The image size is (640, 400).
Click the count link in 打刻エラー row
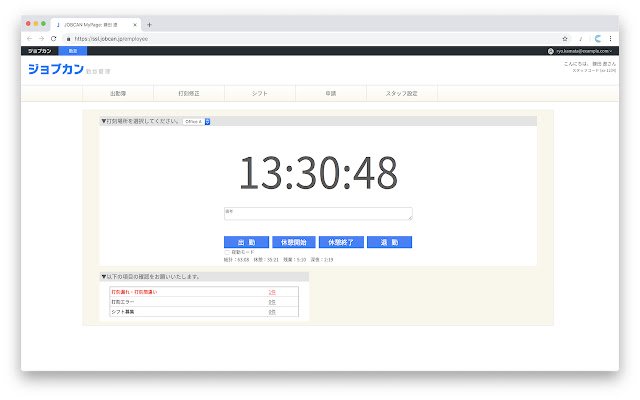coord(272,302)
